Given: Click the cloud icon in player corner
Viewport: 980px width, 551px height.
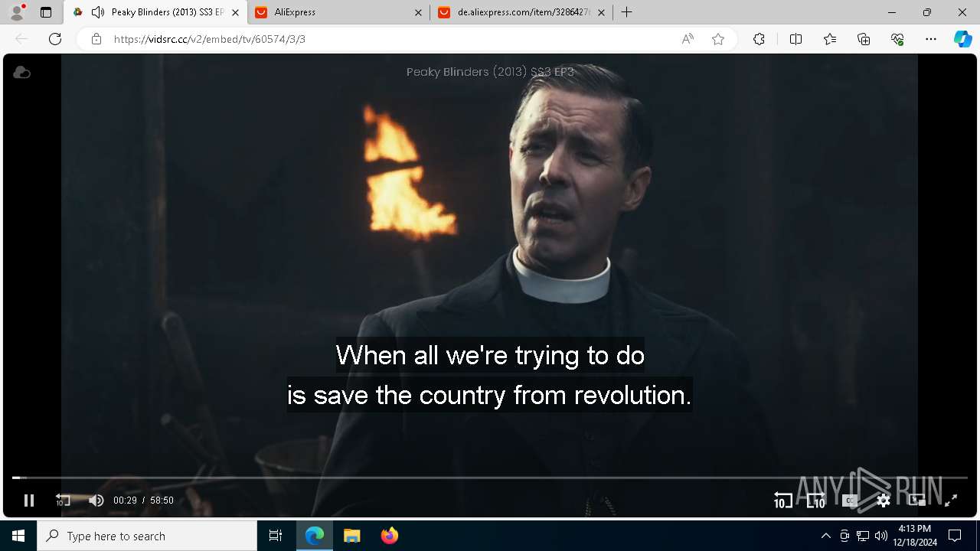Looking at the screenshot, I should coord(22,72).
